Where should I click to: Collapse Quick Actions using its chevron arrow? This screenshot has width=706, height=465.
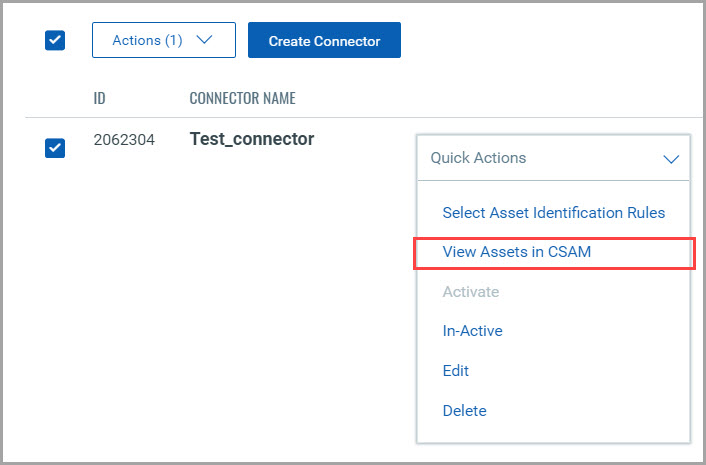[670, 159]
